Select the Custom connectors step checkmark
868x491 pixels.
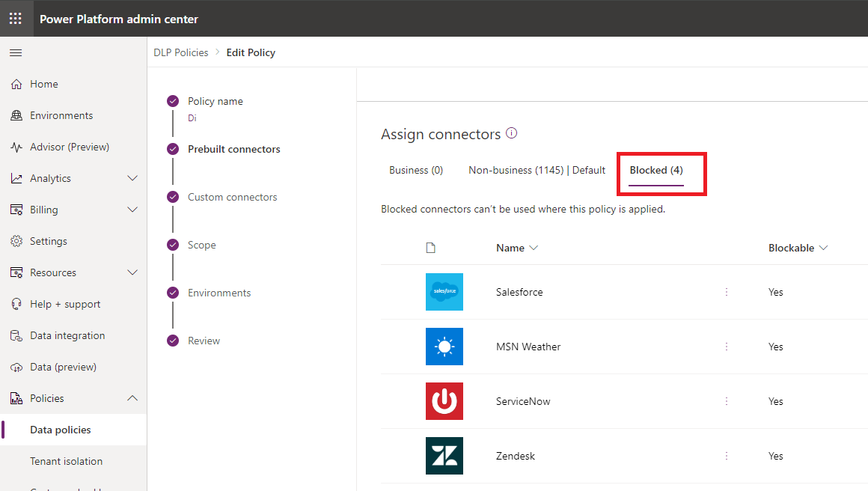point(173,197)
